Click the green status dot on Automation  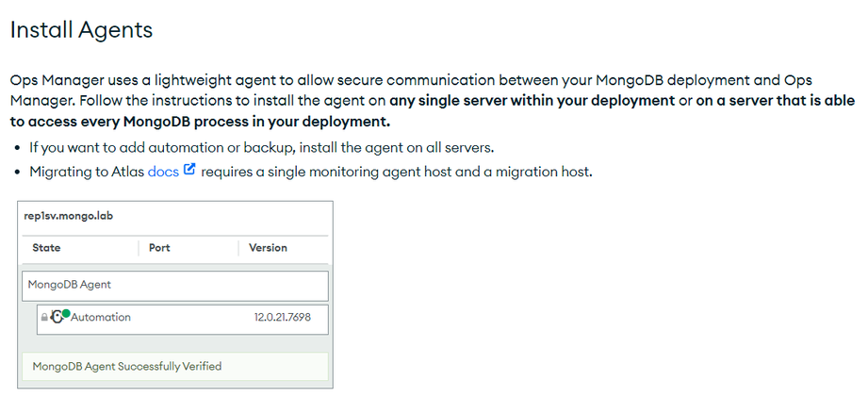click(x=66, y=313)
